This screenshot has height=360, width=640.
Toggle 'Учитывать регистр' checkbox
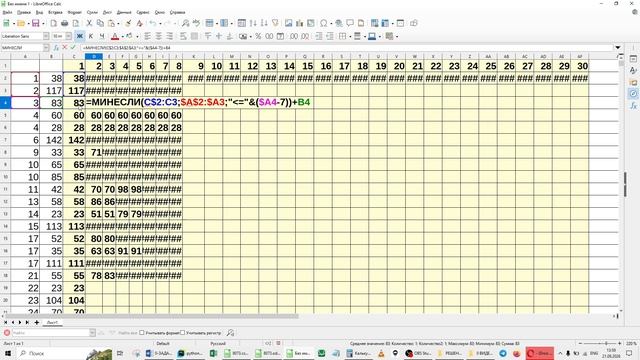pyautogui.click(x=182, y=333)
